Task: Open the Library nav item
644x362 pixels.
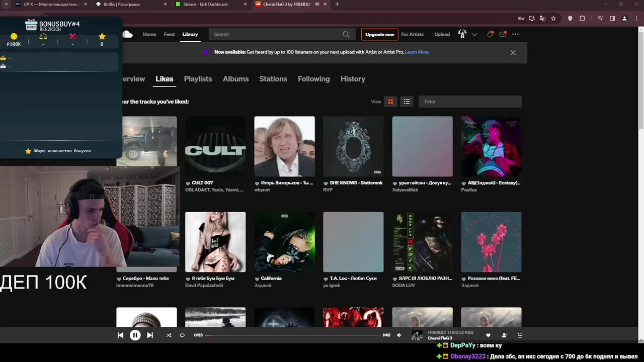Action: (x=190, y=34)
